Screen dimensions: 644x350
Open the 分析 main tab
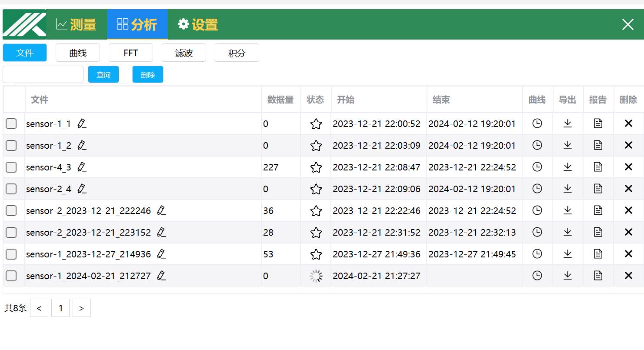[x=137, y=24]
